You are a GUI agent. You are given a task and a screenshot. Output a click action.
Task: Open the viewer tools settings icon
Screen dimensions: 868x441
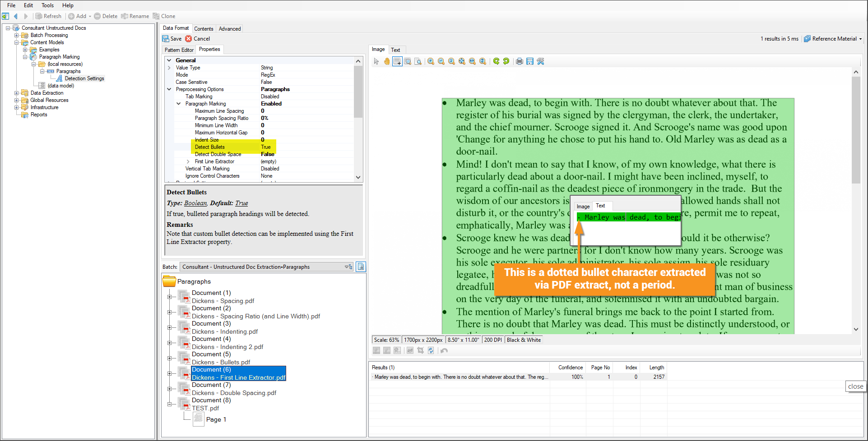pyautogui.click(x=540, y=61)
